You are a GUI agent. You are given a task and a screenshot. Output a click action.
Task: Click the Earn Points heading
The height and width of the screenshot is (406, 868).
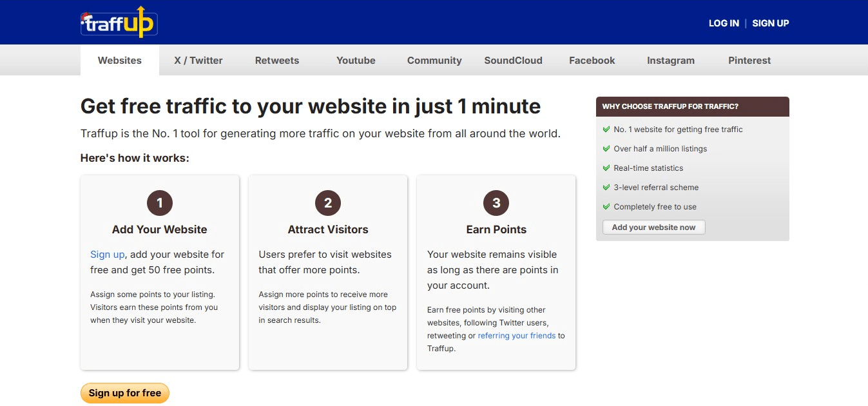click(x=496, y=229)
